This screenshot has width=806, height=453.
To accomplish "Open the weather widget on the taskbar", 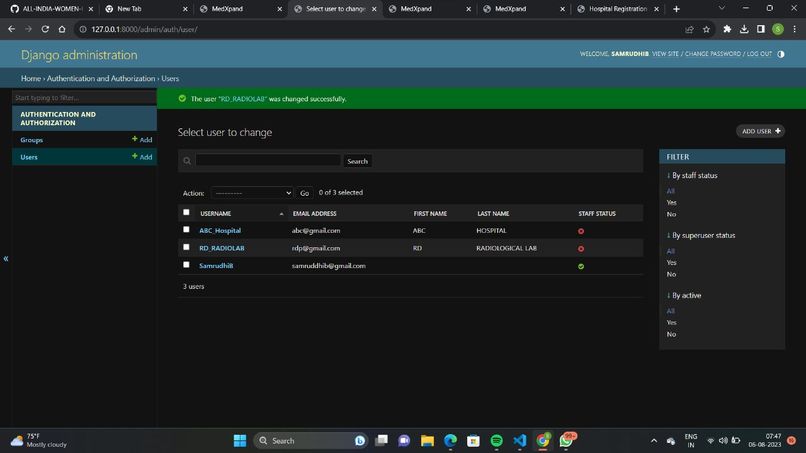I will tap(39, 441).
